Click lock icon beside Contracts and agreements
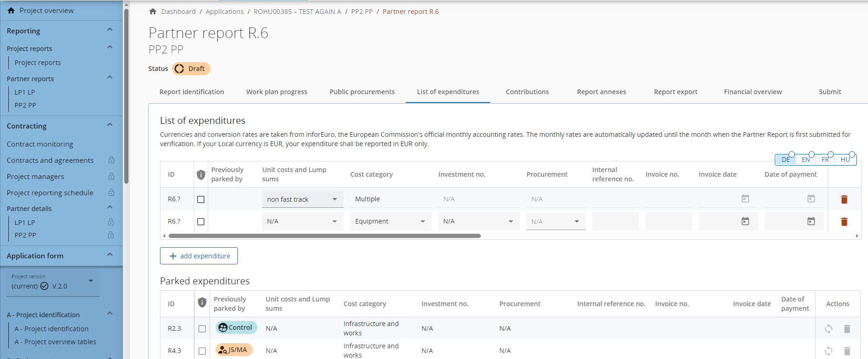868x359 pixels. 111,160
